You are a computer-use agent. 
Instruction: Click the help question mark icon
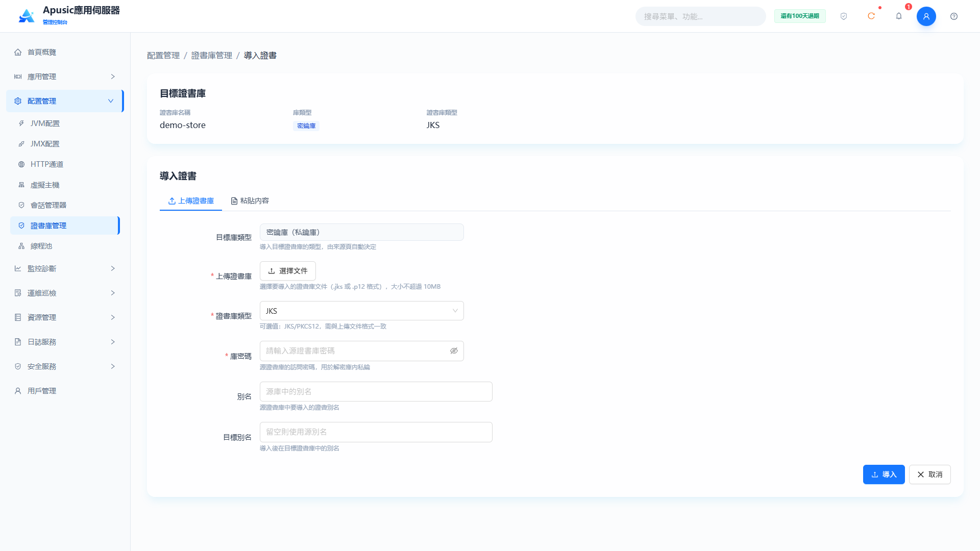954,16
